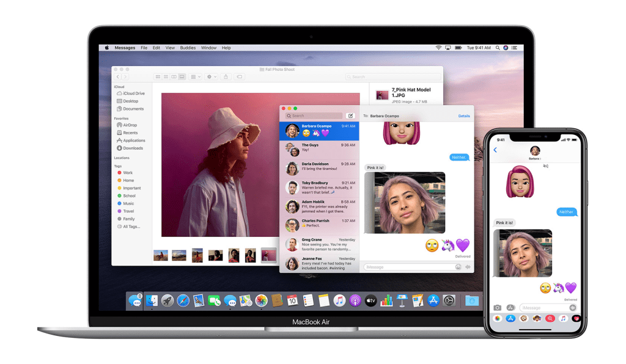The image size is (626, 364).
Task: Open the File menu in the menu bar
Action: point(144,48)
